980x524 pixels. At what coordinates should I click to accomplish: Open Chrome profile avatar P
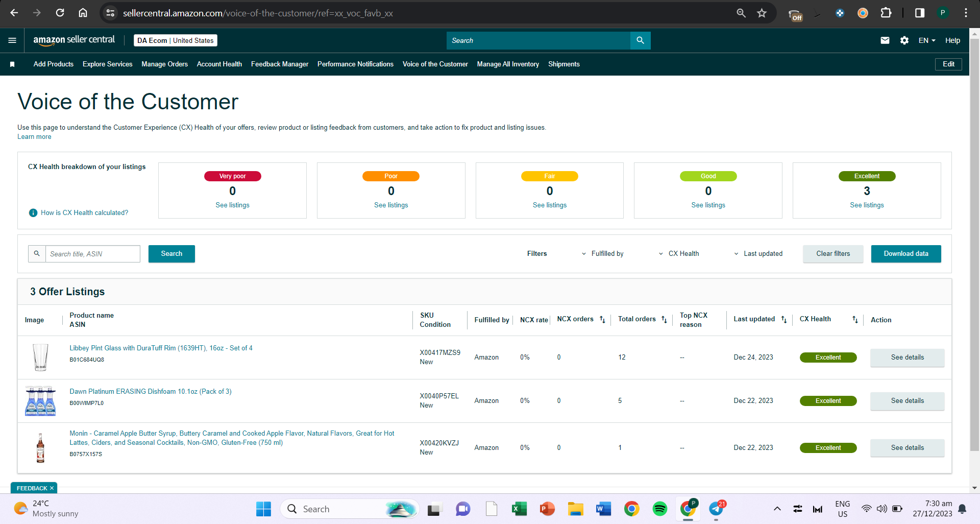click(x=943, y=13)
